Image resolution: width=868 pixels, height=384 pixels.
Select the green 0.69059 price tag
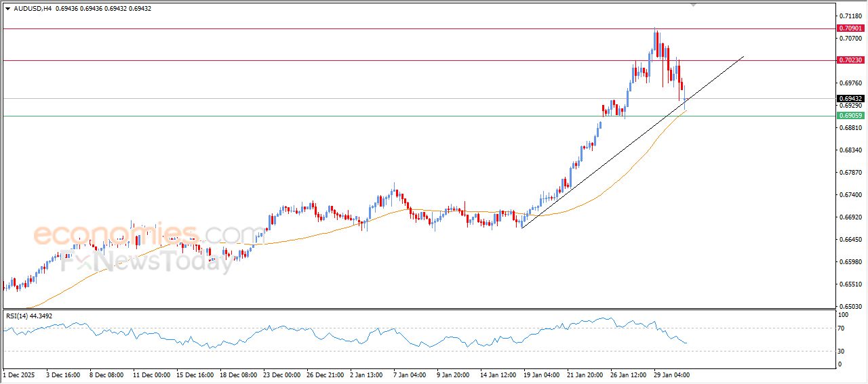[850, 116]
